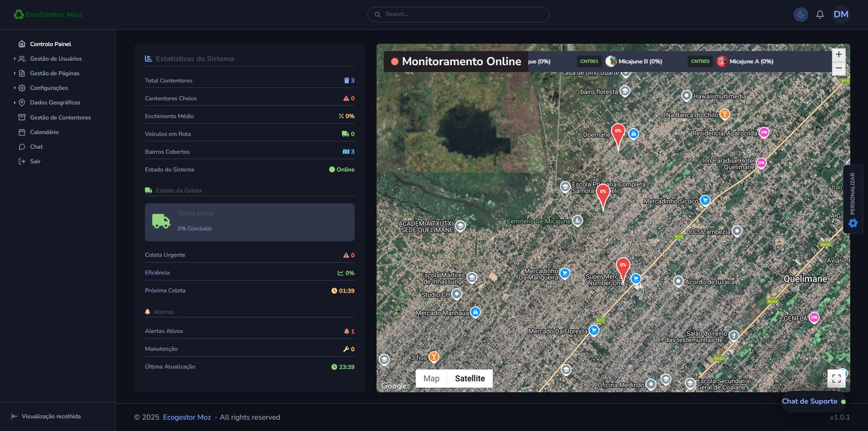Expand Gestão de Páginas arrow
The image size is (868, 431).
(x=15, y=73)
